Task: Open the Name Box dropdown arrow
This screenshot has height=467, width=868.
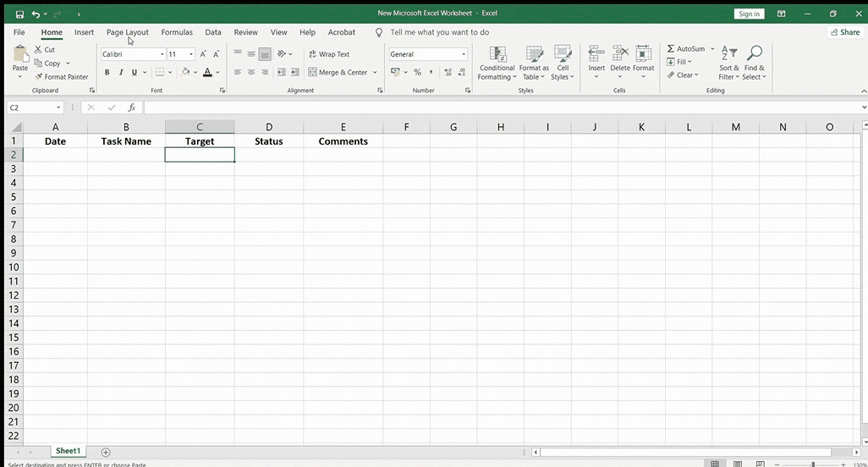Action: [58, 107]
